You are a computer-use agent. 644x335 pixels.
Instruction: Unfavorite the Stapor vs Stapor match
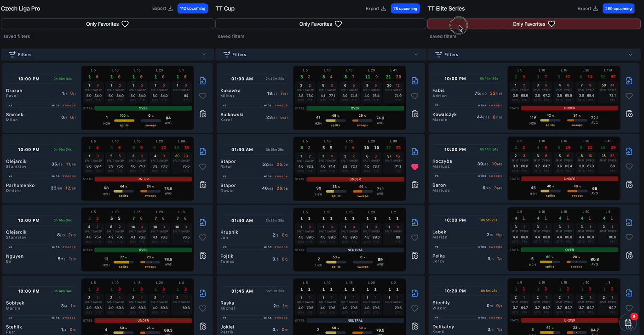click(415, 167)
